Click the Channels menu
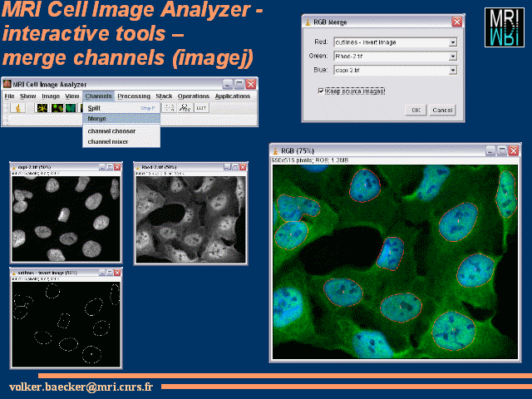This screenshot has height=399, width=532. pyautogui.click(x=98, y=96)
